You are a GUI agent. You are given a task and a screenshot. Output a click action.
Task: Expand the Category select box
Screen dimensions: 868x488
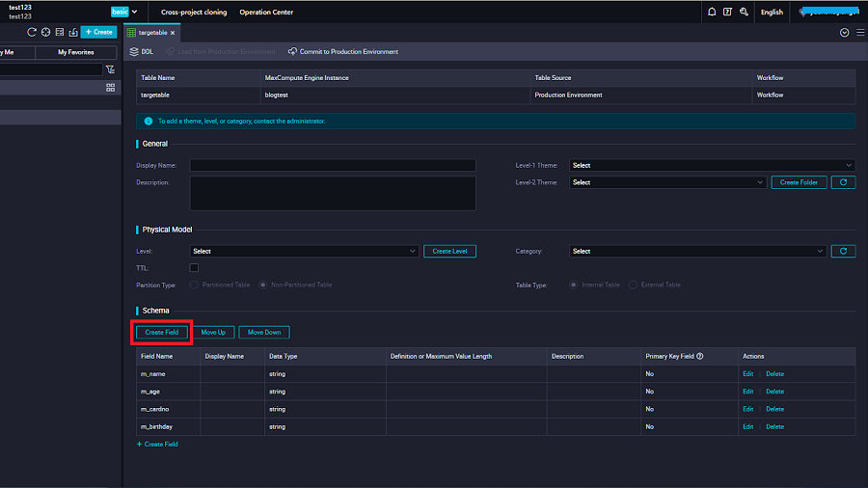click(x=698, y=251)
